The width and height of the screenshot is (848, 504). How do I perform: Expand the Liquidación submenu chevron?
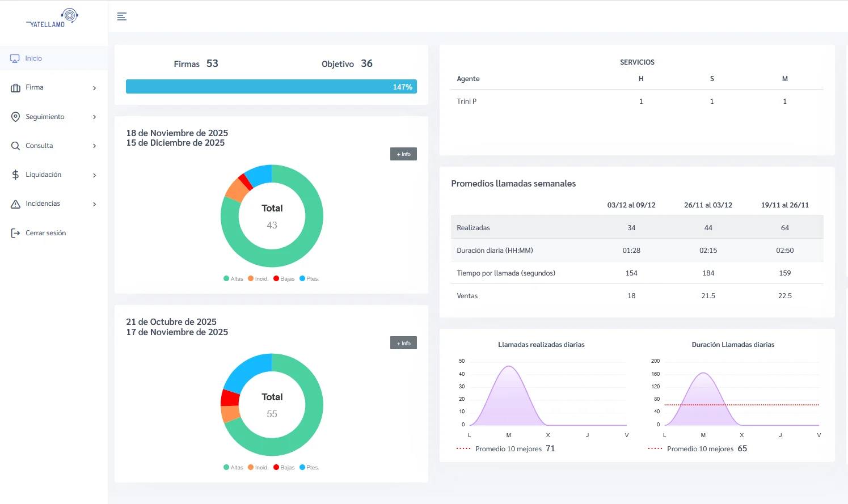coord(94,175)
